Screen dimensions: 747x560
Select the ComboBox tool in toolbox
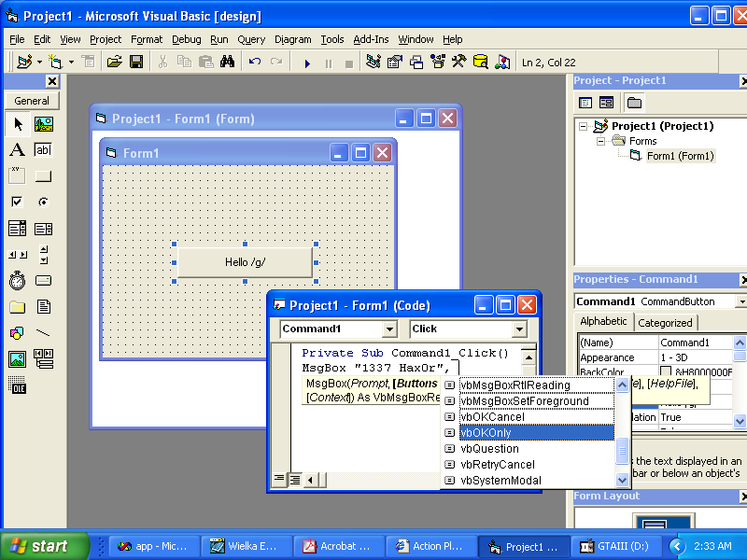(x=18, y=229)
